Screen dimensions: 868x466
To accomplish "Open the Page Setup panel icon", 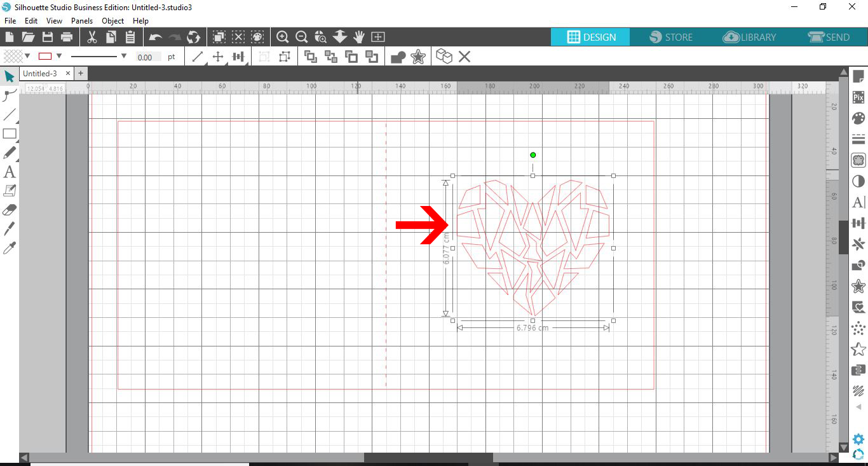I will pyautogui.click(x=858, y=77).
